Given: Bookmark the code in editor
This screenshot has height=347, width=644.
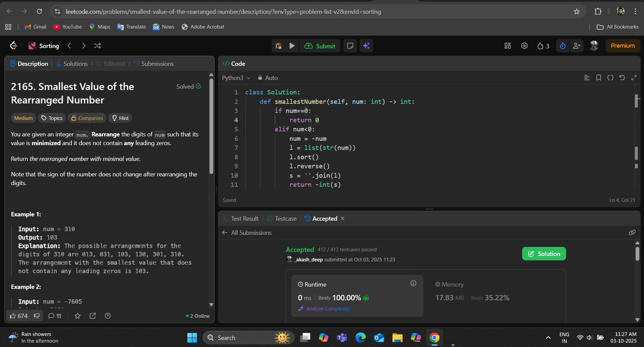Looking at the screenshot, I should pyautogui.click(x=598, y=78).
